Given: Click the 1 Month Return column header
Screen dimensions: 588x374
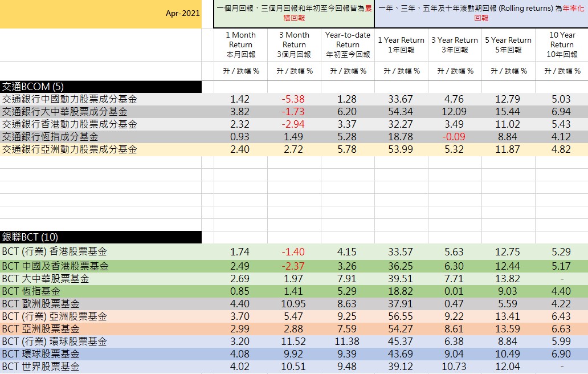Looking at the screenshot, I should pos(241,44).
